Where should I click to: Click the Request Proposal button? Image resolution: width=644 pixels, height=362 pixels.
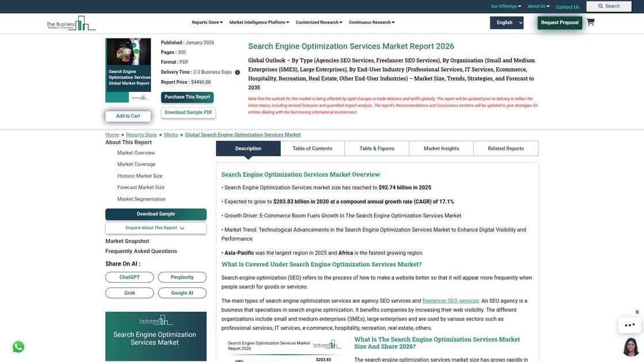[x=559, y=22]
